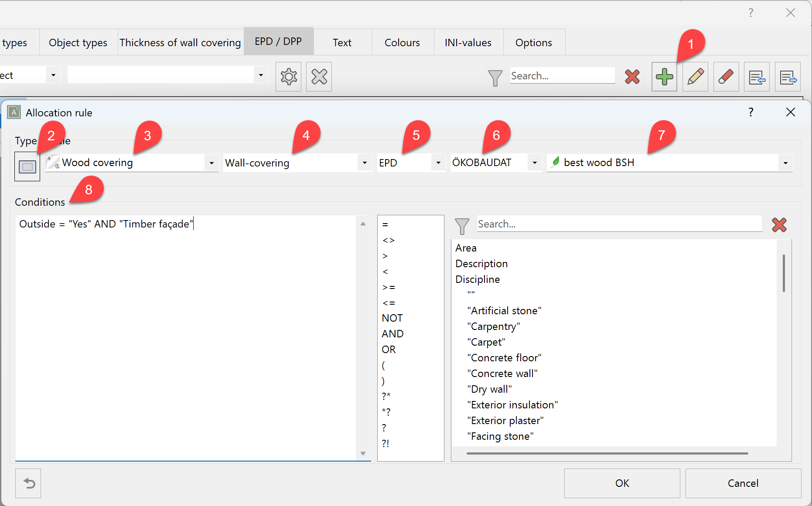
Task: Open the Wood covering dropdown
Action: (212, 163)
